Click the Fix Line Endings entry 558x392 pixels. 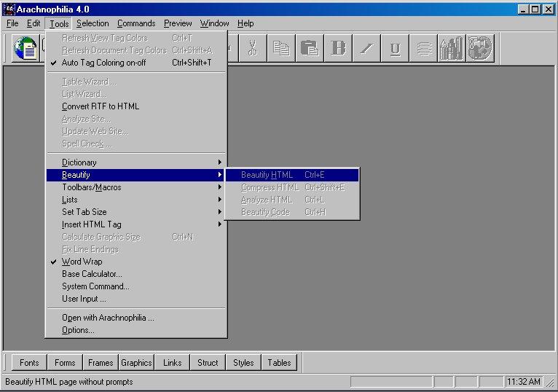coord(137,250)
